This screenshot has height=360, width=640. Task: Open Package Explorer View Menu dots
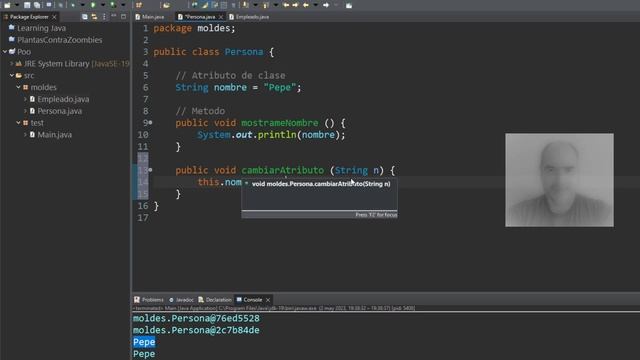pos(104,17)
